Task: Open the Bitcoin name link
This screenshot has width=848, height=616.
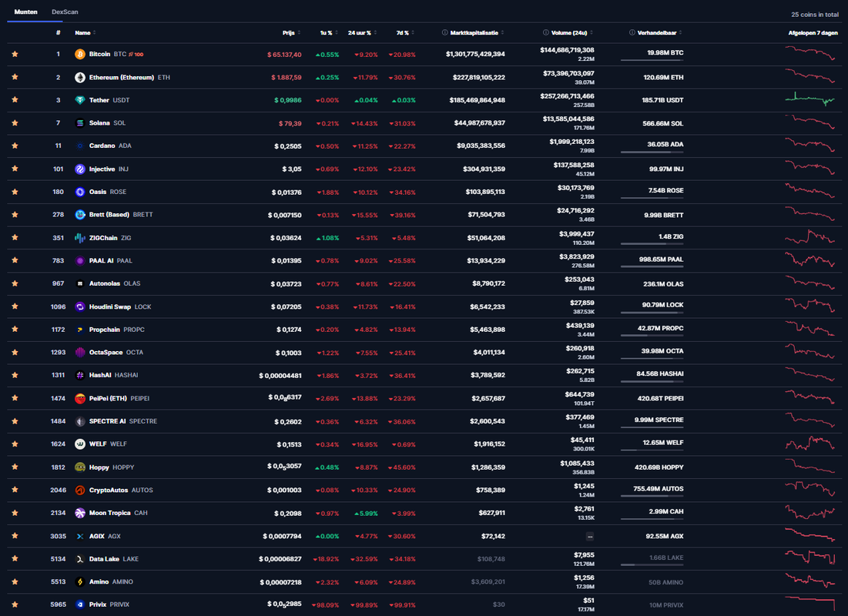Action: [99, 54]
